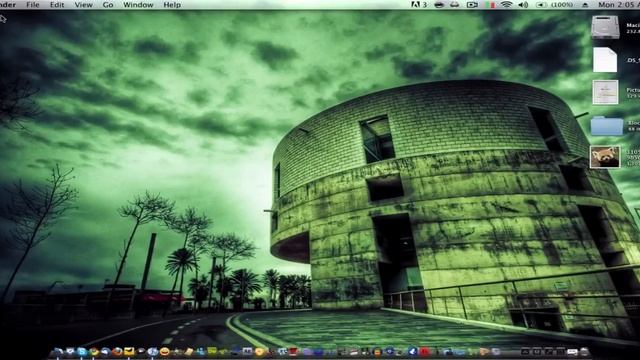Open the Help menu

point(172,5)
